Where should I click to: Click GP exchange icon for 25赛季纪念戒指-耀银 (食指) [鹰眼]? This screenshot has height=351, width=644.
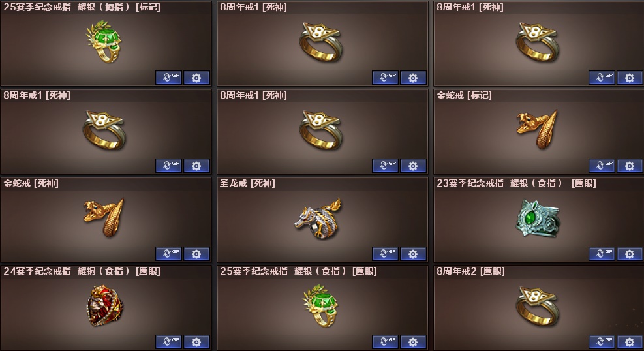pos(385,342)
